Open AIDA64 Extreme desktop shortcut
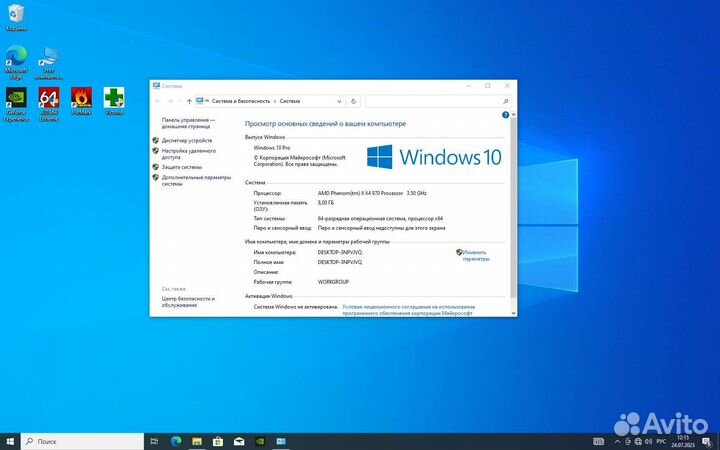Viewport: 720px width, 450px height. [49, 104]
